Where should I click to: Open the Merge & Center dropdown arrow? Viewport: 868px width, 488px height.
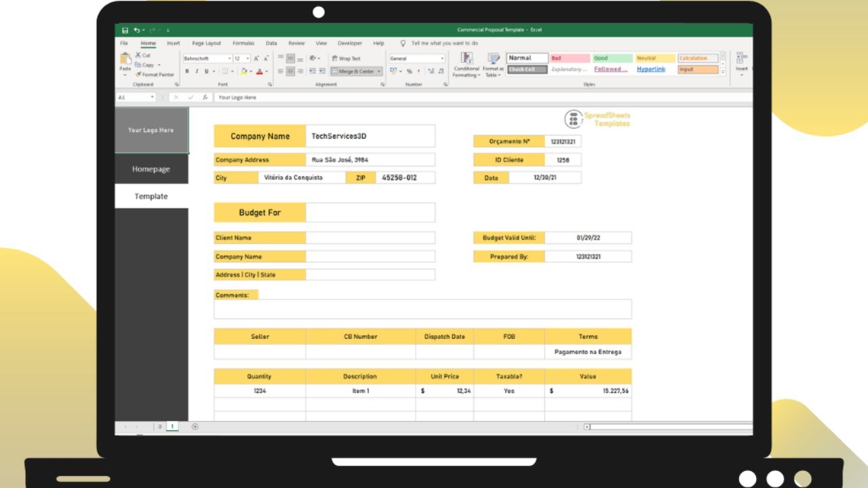(379, 71)
